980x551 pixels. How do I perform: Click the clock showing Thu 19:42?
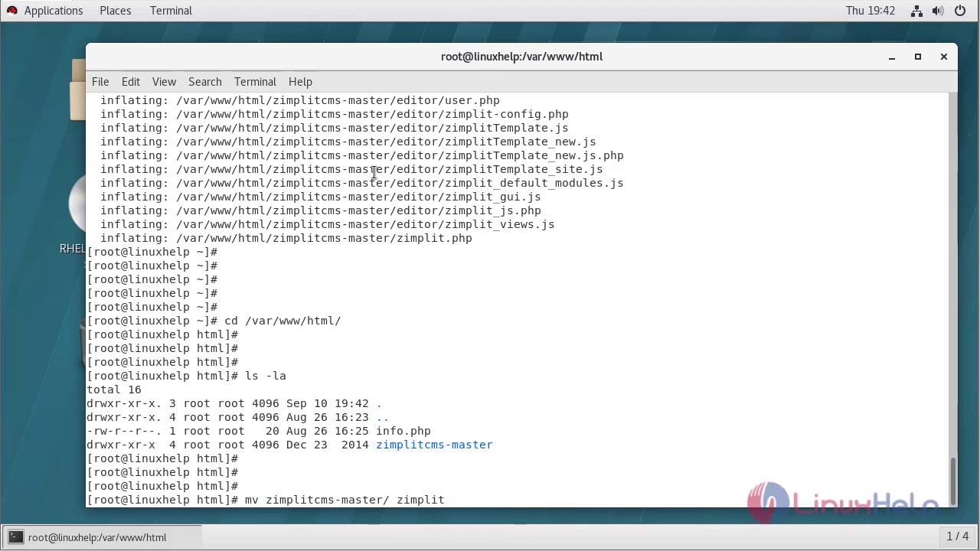tap(871, 11)
